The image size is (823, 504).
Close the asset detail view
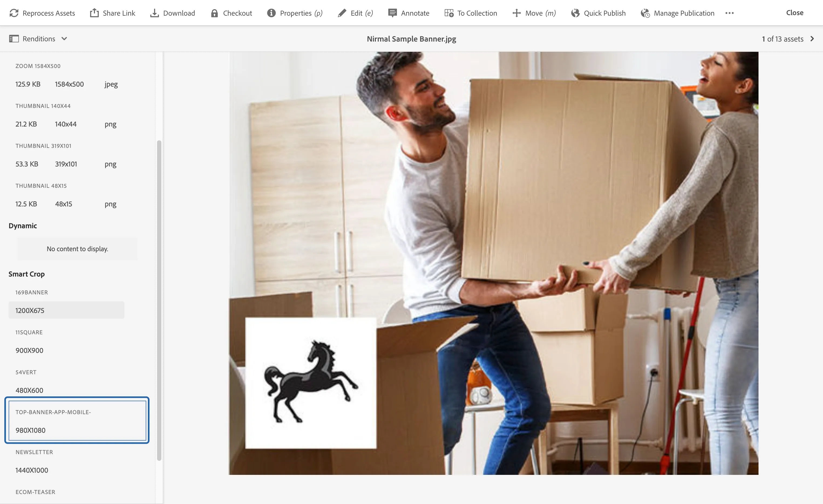tap(795, 13)
